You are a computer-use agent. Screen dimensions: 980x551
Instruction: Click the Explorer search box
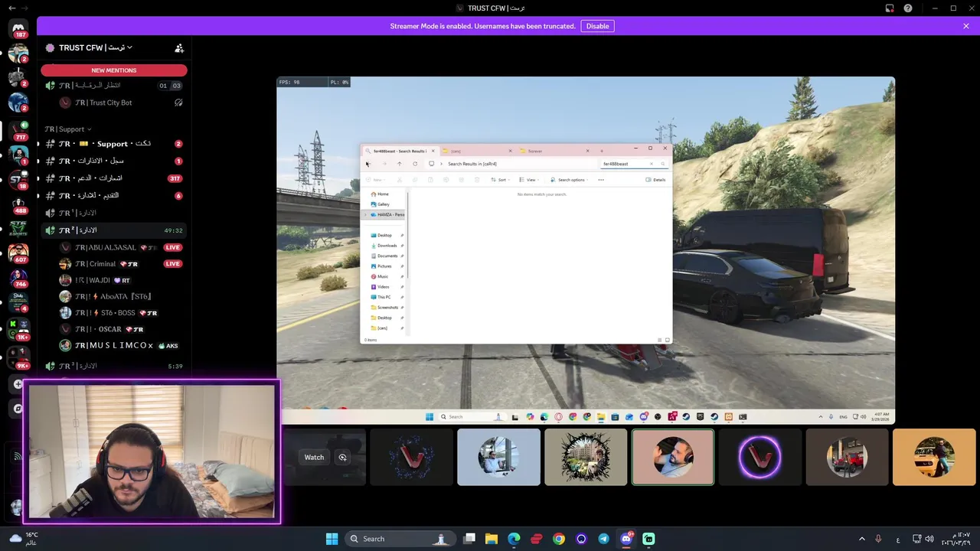[x=633, y=164]
